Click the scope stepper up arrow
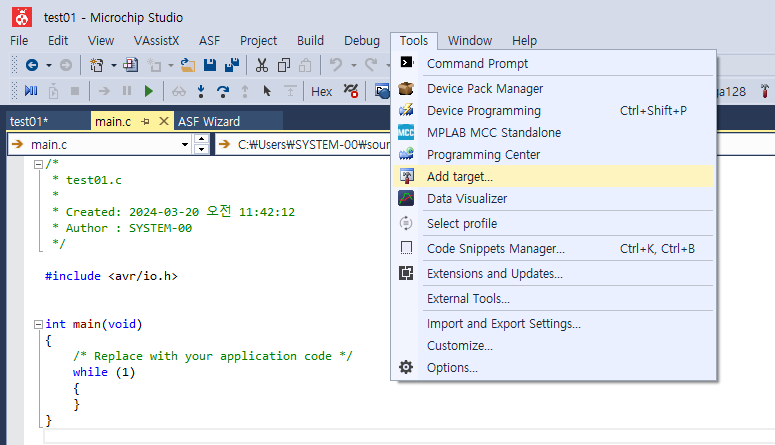The image size is (775, 445). [x=201, y=139]
